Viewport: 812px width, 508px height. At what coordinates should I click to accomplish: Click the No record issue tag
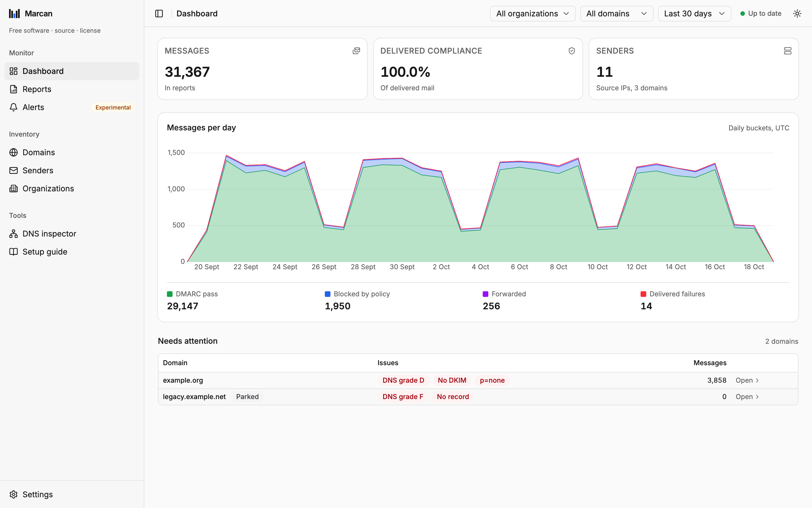click(x=453, y=397)
